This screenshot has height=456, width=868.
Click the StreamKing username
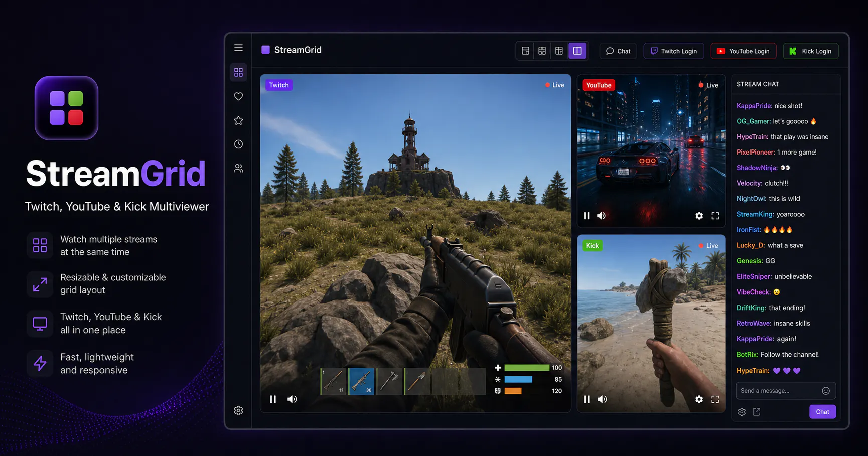pos(755,214)
